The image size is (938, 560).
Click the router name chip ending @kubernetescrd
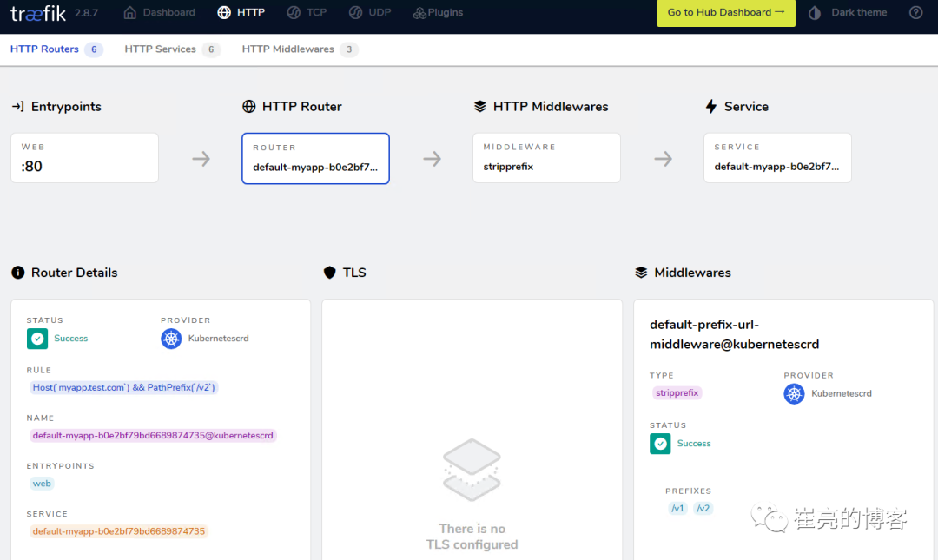153,436
